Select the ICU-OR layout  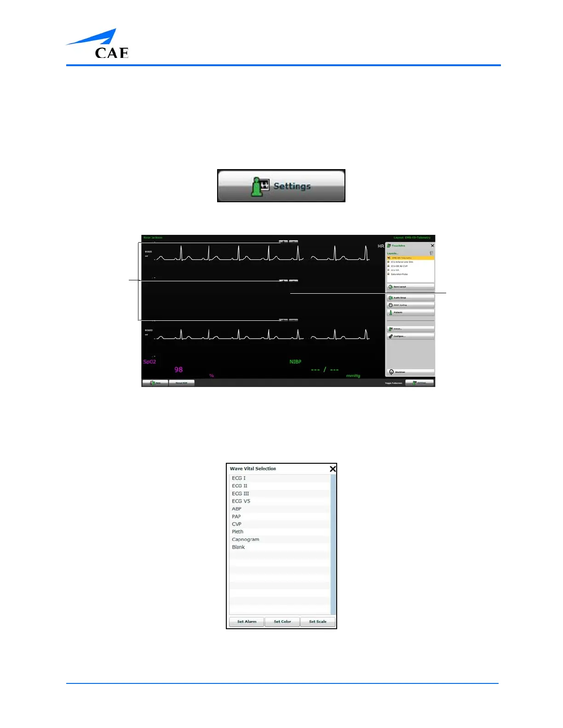tap(410, 270)
